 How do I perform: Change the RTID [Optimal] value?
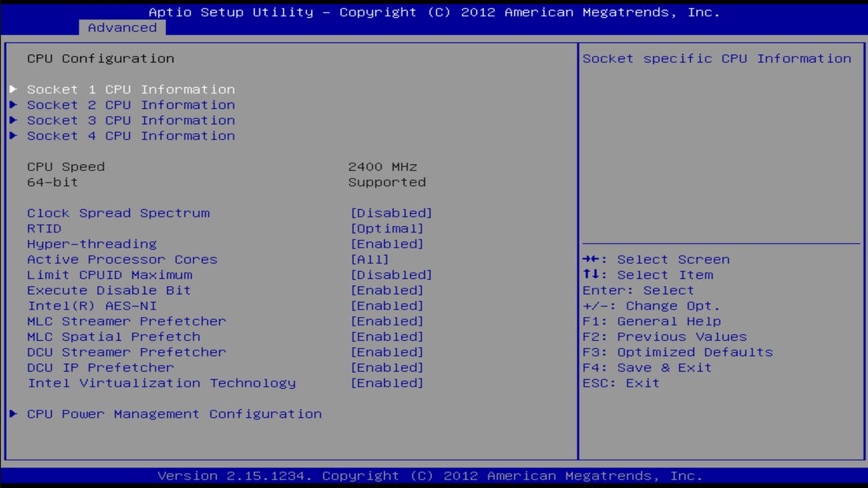point(387,228)
